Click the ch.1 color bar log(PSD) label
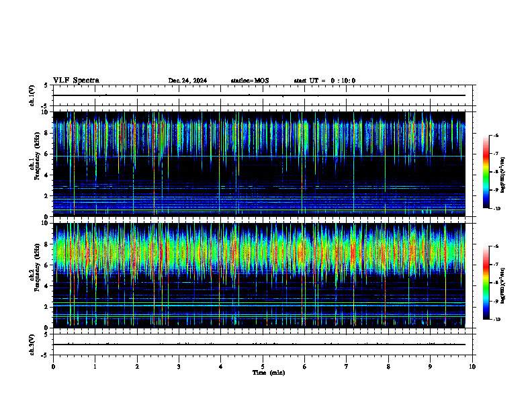Viewport: 532px width, 411px height. 503,175
